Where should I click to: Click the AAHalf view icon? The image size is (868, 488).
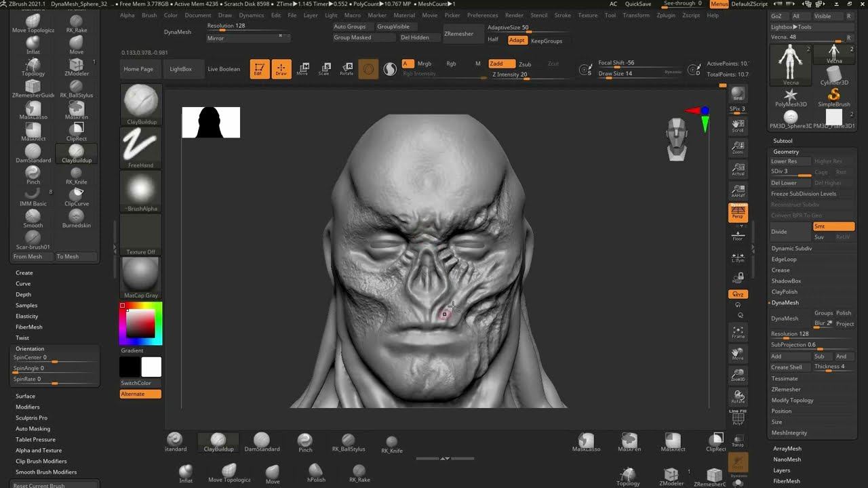pyautogui.click(x=738, y=191)
